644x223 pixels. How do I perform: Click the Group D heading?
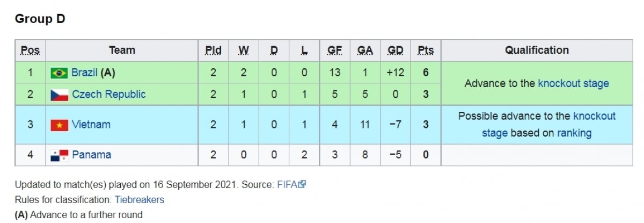click(x=40, y=19)
